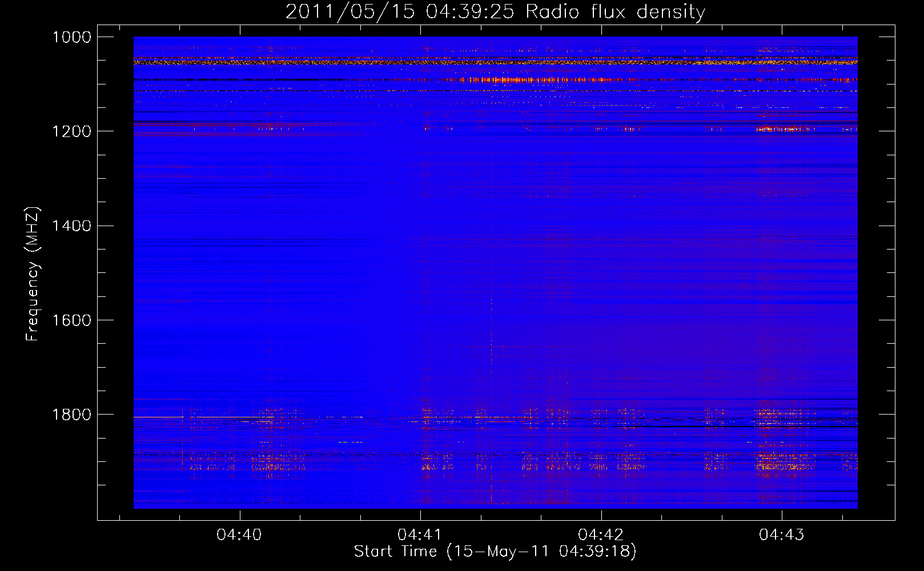Select the 1200 frequency tick label
The width and height of the screenshot is (924, 571).
click(72, 131)
